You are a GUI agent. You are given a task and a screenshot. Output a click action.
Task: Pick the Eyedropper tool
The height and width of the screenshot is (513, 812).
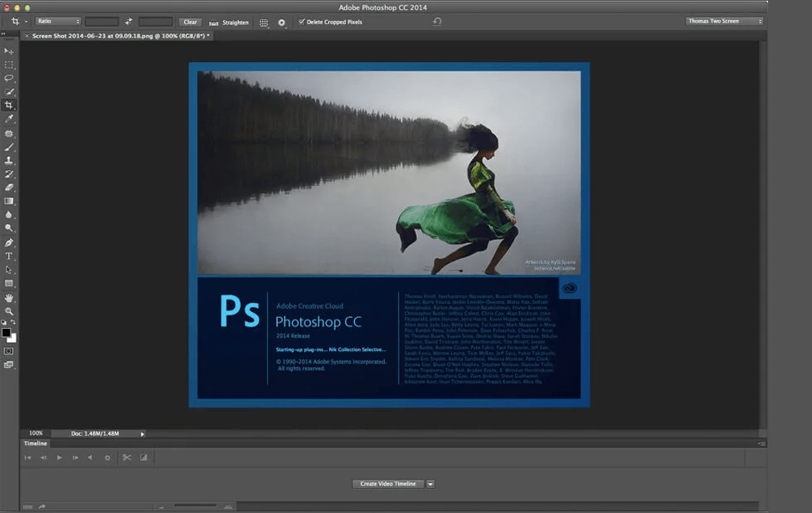[x=9, y=119]
